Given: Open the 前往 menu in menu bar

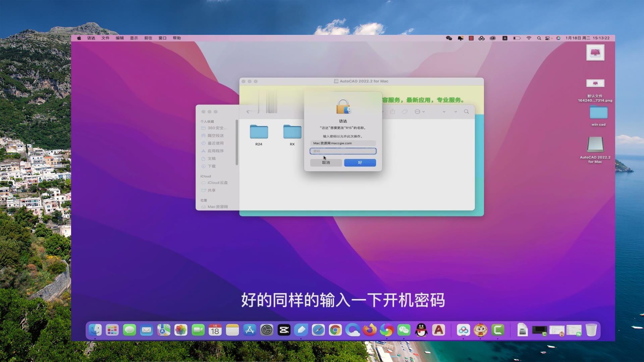Looking at the screenshot, I should coord(148,38).
